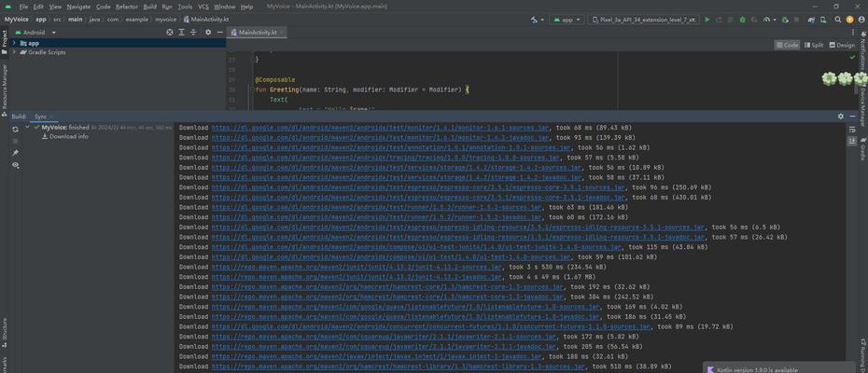The width and height of the screenshot is (868, 373).
Task: Click the profiler gauge icon in the toolbar
Action: (766, 20)
